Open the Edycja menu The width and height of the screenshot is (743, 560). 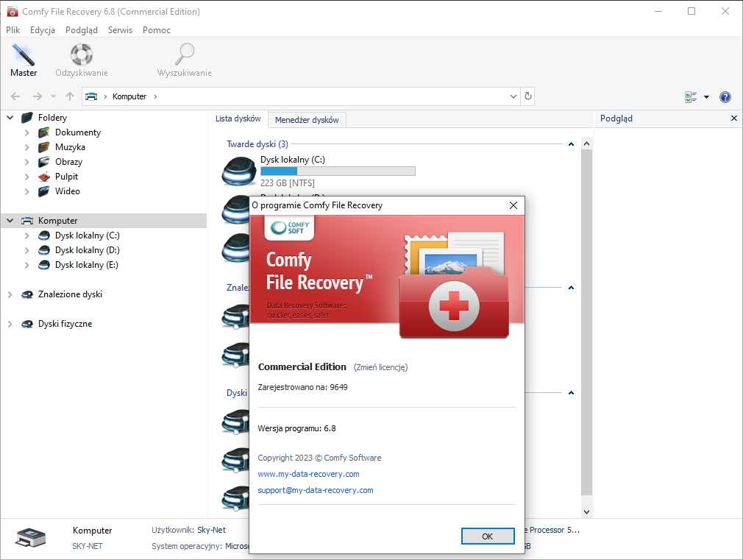(x=43, y=30)
